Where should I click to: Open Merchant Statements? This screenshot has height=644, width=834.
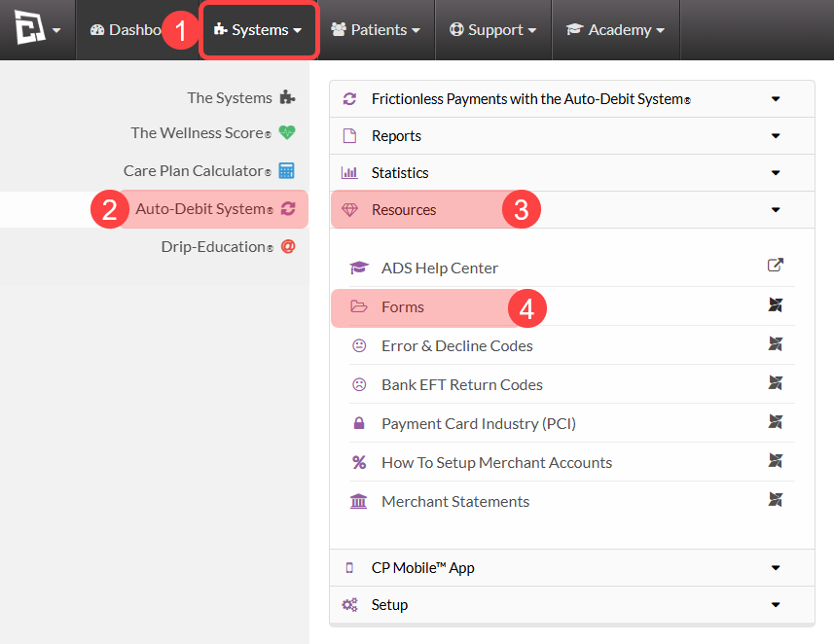(455, 501)
